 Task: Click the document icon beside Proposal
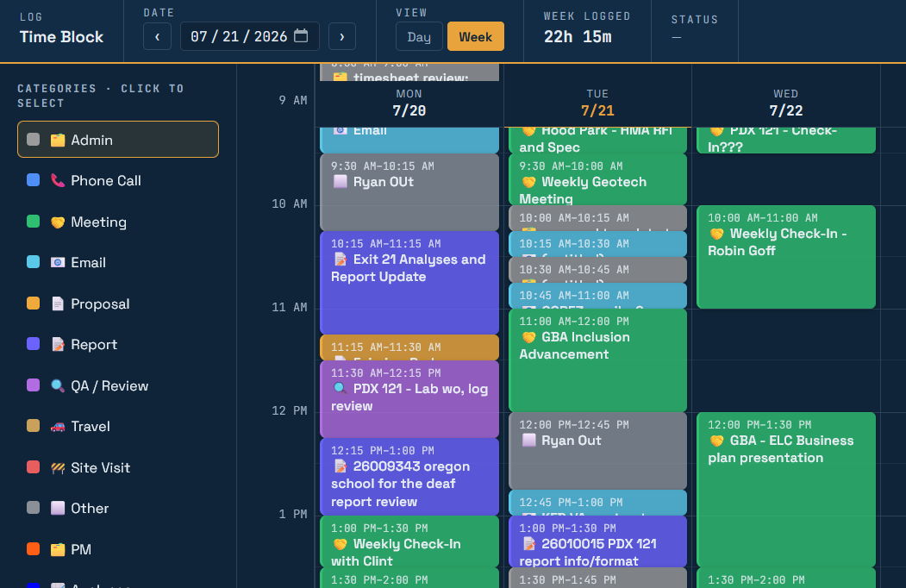[x=58, y=303]
